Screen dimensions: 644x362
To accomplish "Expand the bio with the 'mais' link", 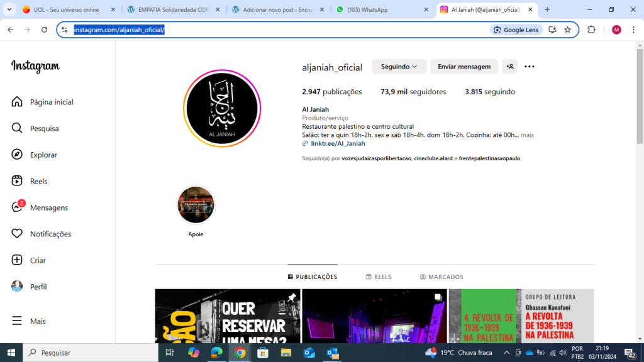I will (x=527, y=135).
